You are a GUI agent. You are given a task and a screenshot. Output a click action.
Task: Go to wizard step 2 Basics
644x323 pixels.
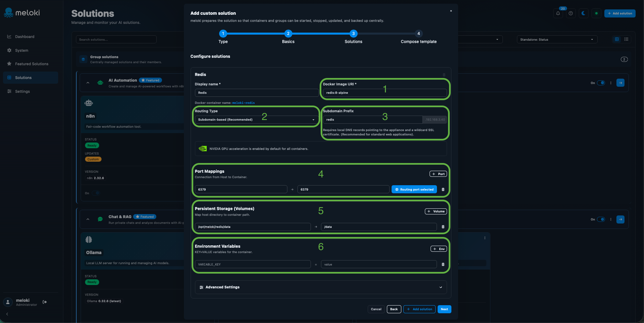coord(288,34)
